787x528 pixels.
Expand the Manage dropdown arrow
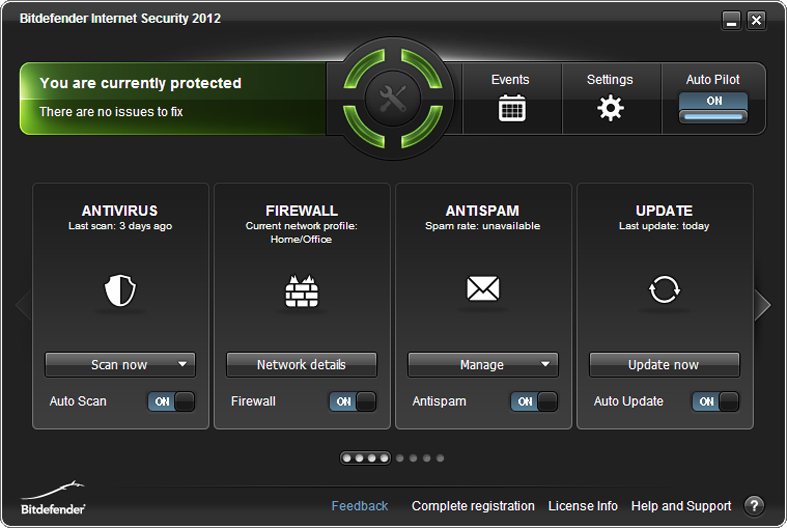(x=545, y=365)
